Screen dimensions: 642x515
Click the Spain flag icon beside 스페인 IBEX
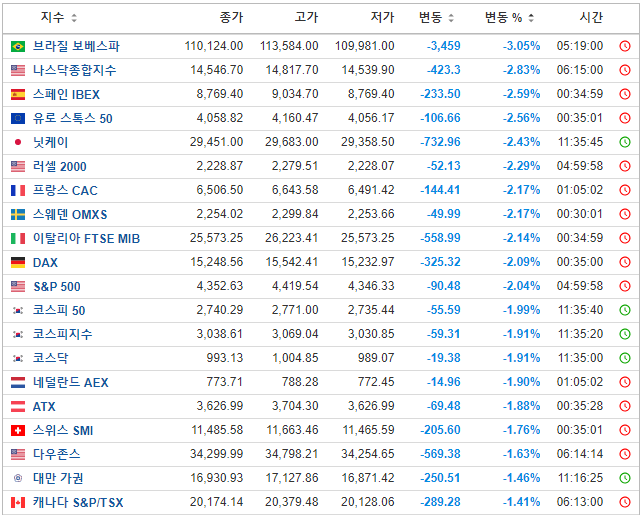click(18, 95)
